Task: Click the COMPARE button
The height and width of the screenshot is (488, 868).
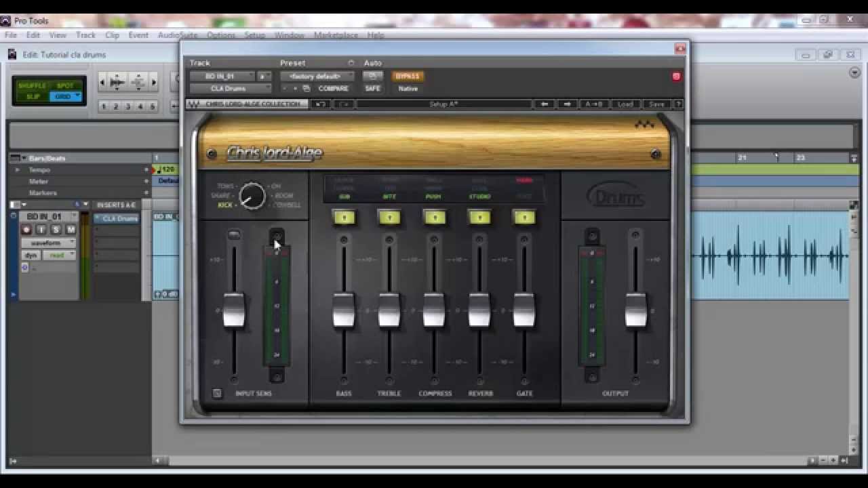Action: click(x=333, y=88)
